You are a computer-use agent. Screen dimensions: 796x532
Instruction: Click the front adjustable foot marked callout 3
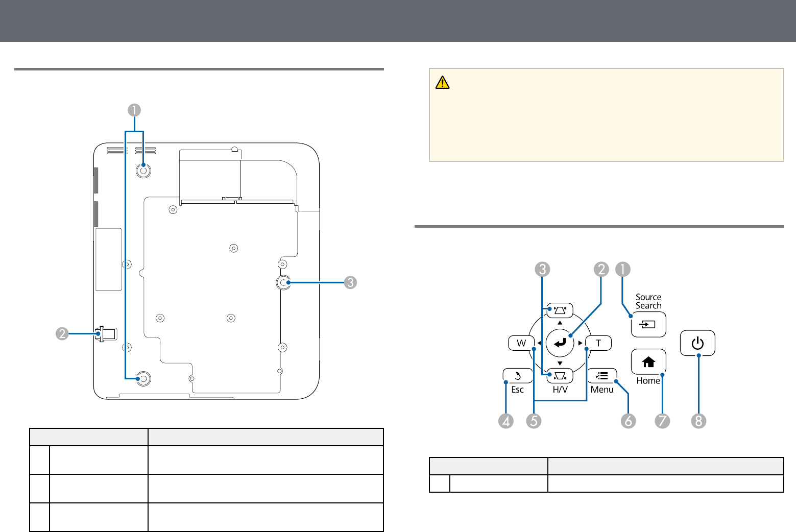283,282
